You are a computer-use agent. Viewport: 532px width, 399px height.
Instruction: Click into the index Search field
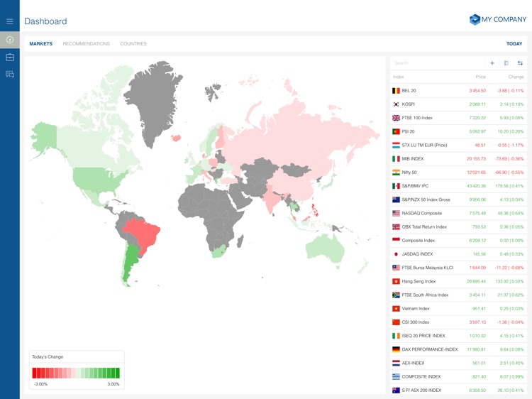pyautogui.click(x=438, y=62)
